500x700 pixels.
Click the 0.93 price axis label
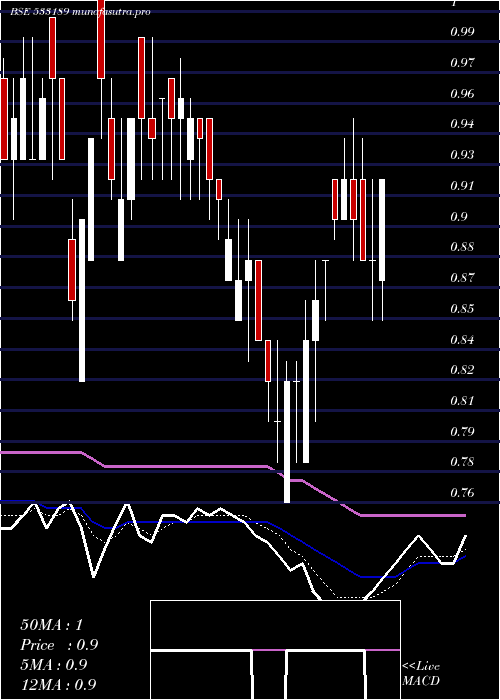(x=462, y=155)
